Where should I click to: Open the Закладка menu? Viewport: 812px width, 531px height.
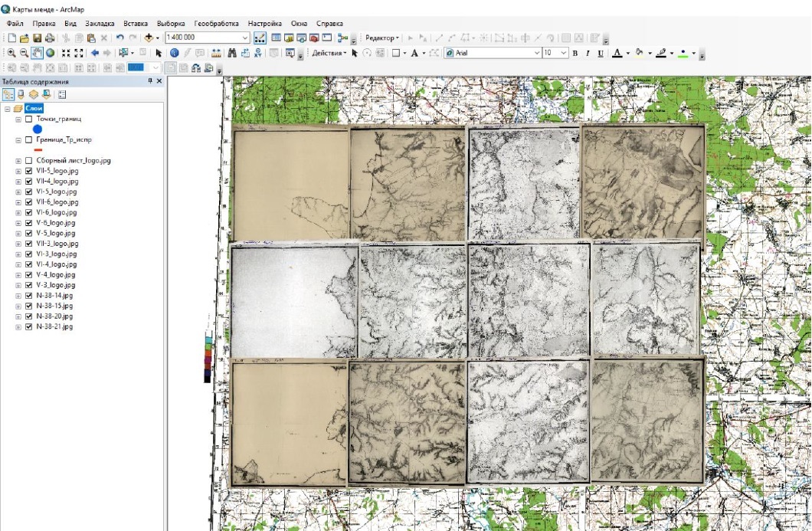[98, 24]
